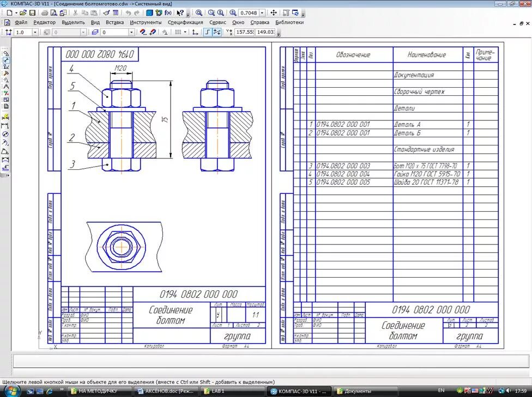Viewport: 532px width, 397px height.
Task: Open the global snaps magnet icon
Action: [x=143, y=32]
